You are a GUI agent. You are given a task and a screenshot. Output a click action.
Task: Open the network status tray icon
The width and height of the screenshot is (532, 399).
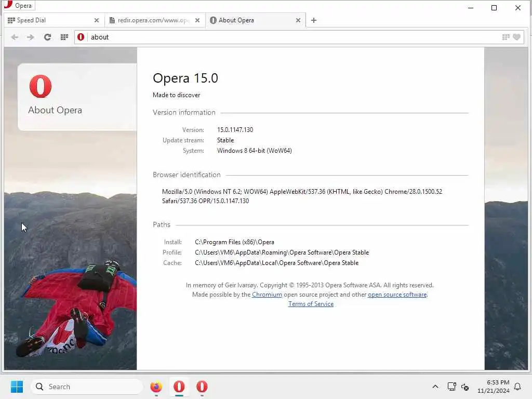(451, 387)
